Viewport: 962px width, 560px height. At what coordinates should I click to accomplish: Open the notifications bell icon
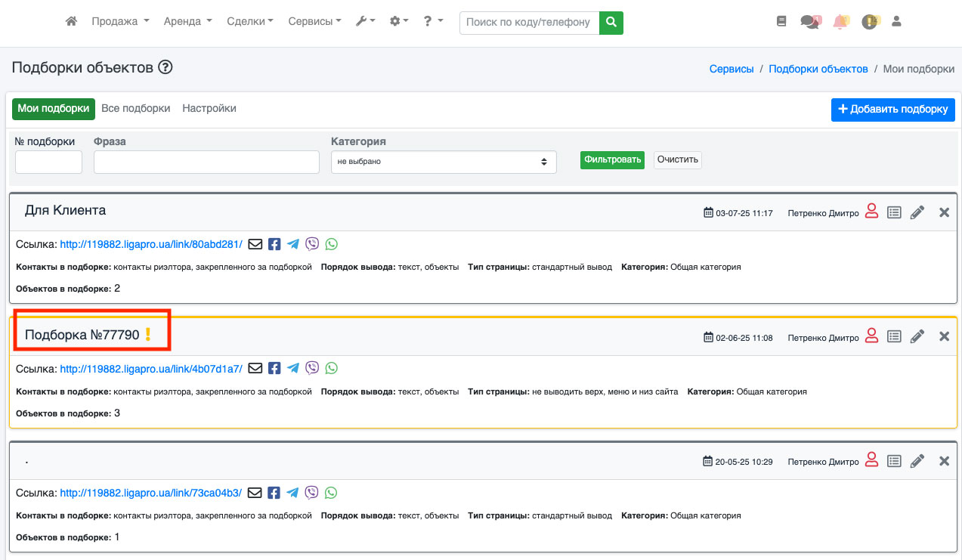(840, 22)
